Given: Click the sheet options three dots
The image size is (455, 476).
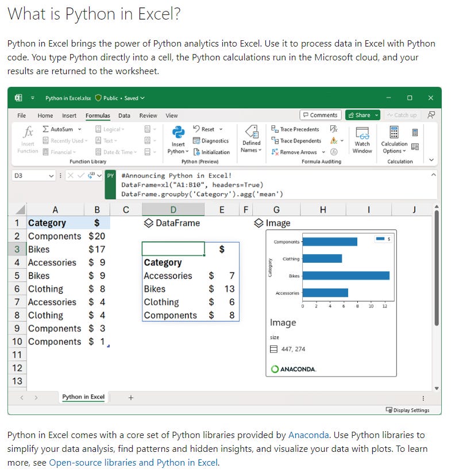Looking at the screenshot, I should tap(423, 398).
